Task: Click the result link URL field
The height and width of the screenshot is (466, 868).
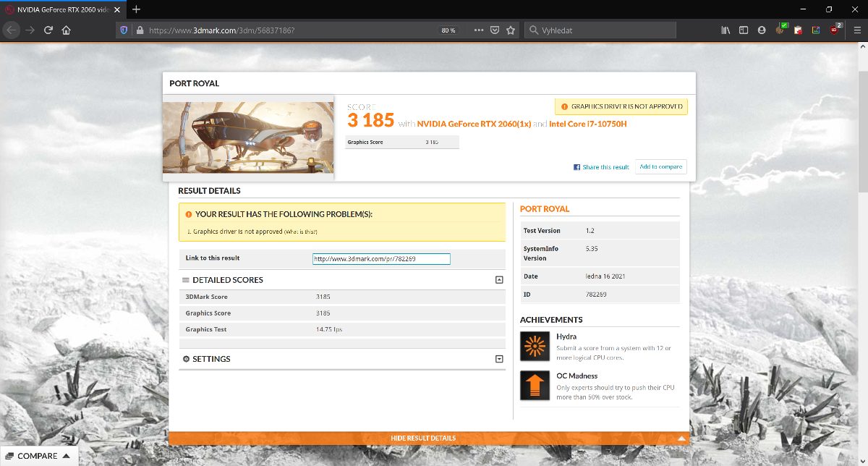Action: pos(381,259)
